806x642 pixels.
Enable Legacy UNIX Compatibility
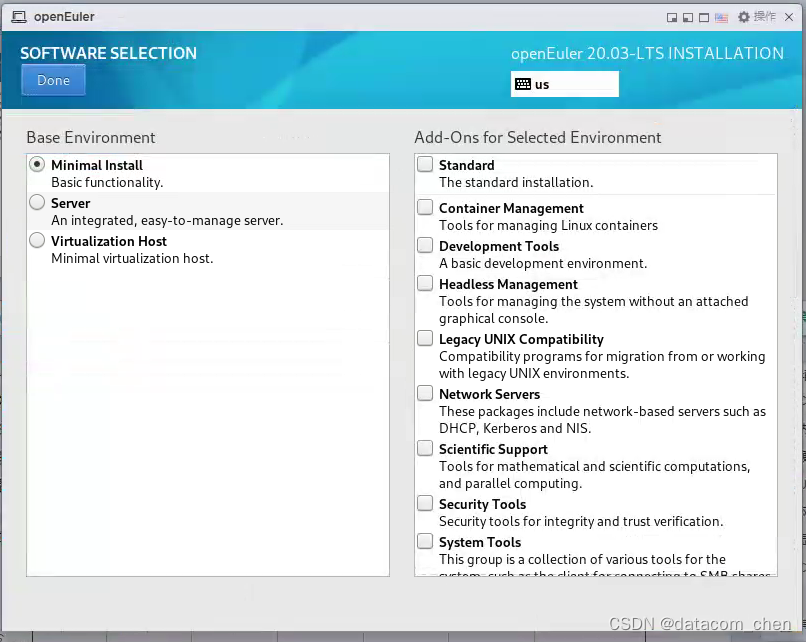[424, 337]
